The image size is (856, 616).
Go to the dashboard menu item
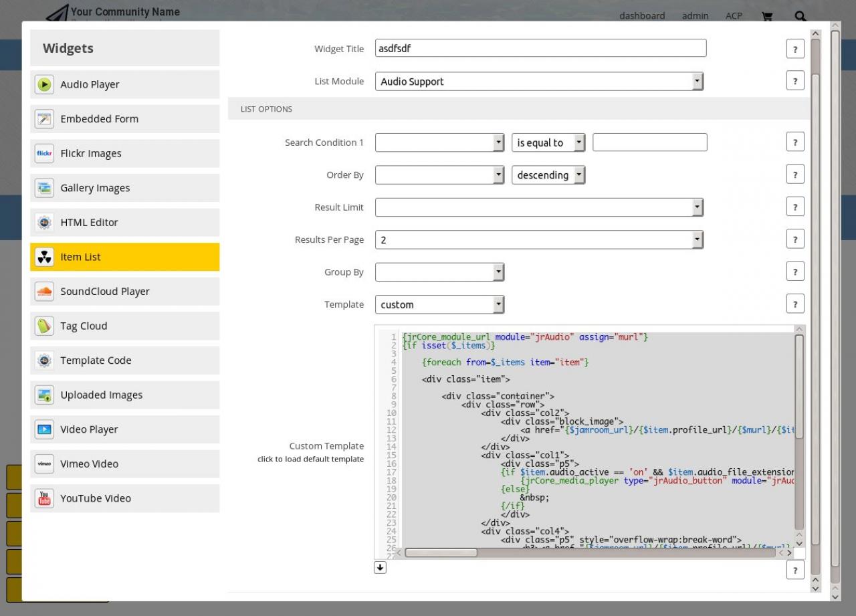click(641, 16)
